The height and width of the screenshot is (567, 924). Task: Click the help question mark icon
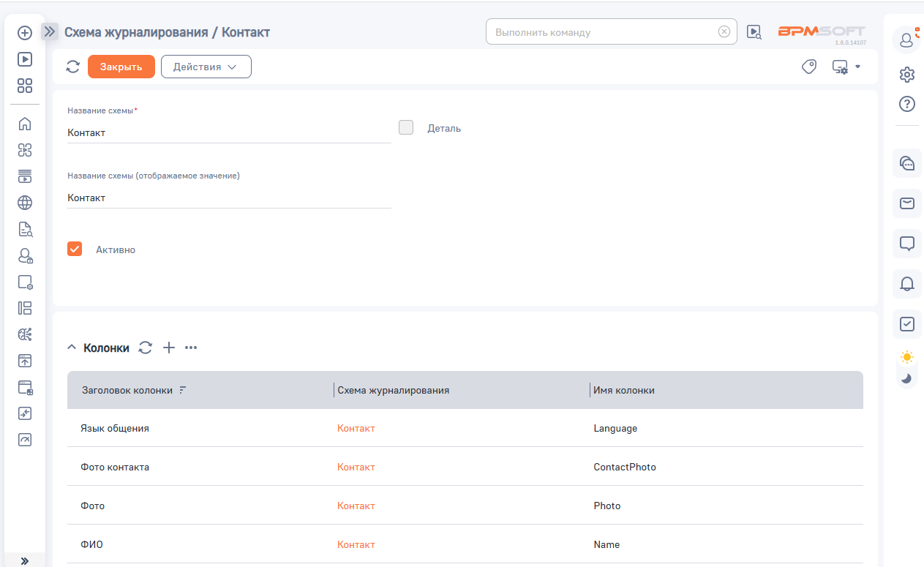[x=906, y=104]
